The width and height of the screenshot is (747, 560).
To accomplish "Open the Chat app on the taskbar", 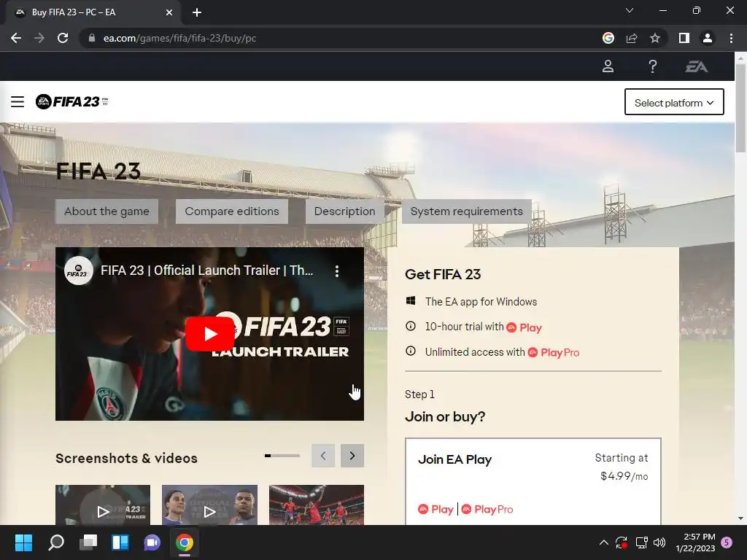I will click(x=152, y=542).
